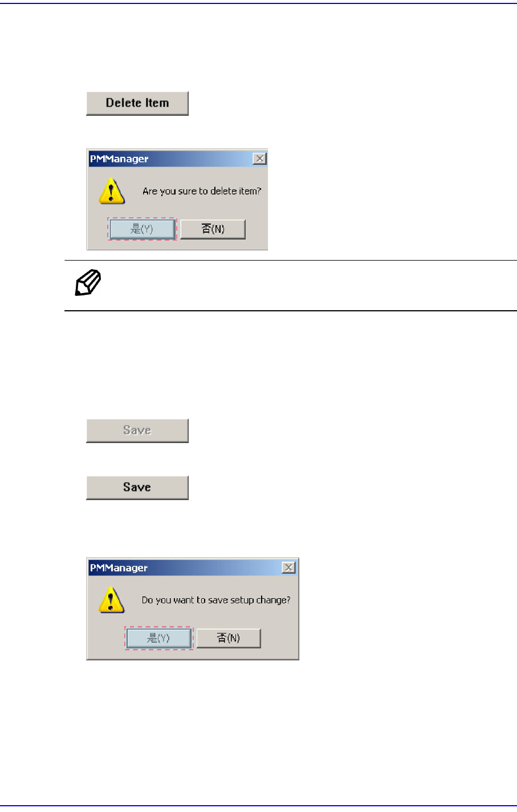Screen dimensions: 517x812
Task: Confirm saving setup change with 是(Y)
Action: [159, 638]
